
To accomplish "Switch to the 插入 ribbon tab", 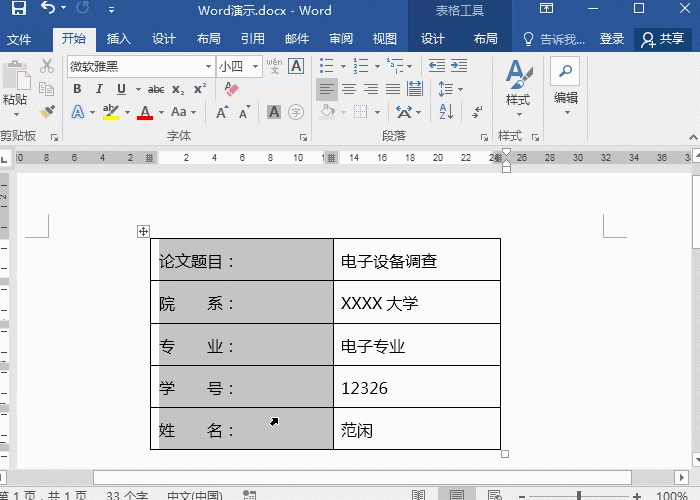I will [x=119, y=39].
